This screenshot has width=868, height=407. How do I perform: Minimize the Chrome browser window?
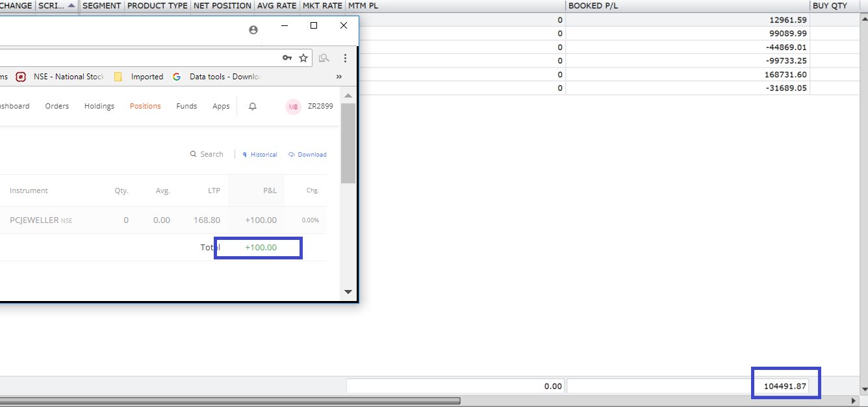(284, 25)
